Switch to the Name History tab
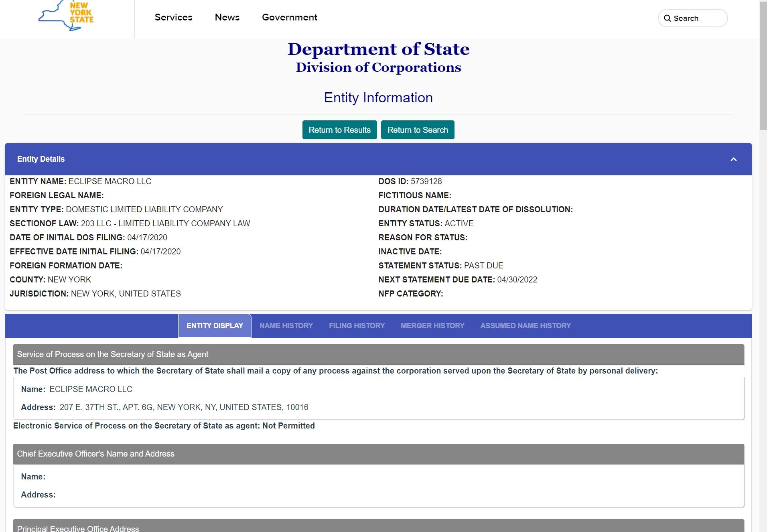 point(286,326)
